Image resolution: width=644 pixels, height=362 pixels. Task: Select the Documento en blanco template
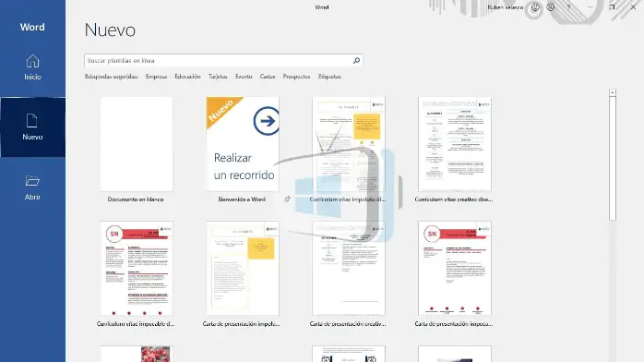click(x=137, y=144)
